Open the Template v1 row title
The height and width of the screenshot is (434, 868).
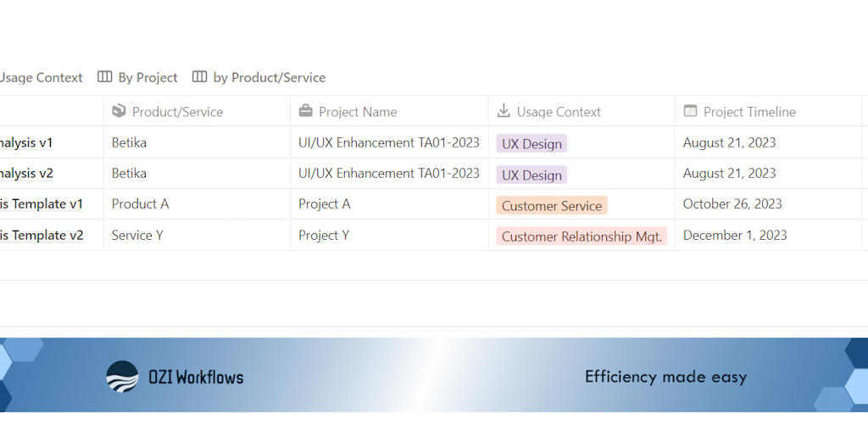click(42, 204)
